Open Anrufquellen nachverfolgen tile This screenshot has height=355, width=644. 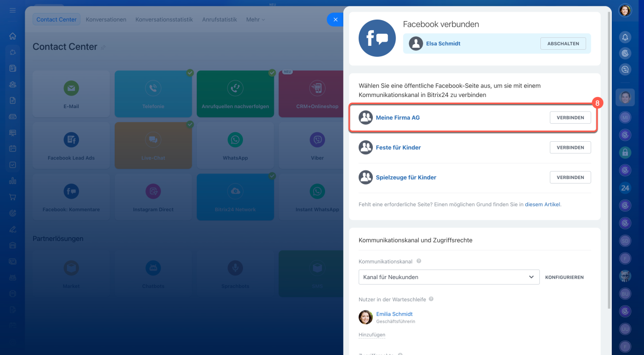coord(235,94)
